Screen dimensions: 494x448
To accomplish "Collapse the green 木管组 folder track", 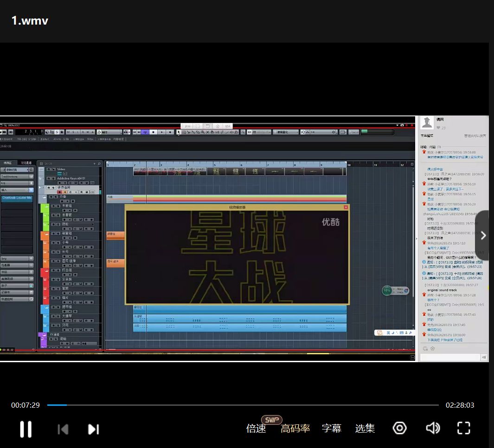I will (x=47, y=206).
